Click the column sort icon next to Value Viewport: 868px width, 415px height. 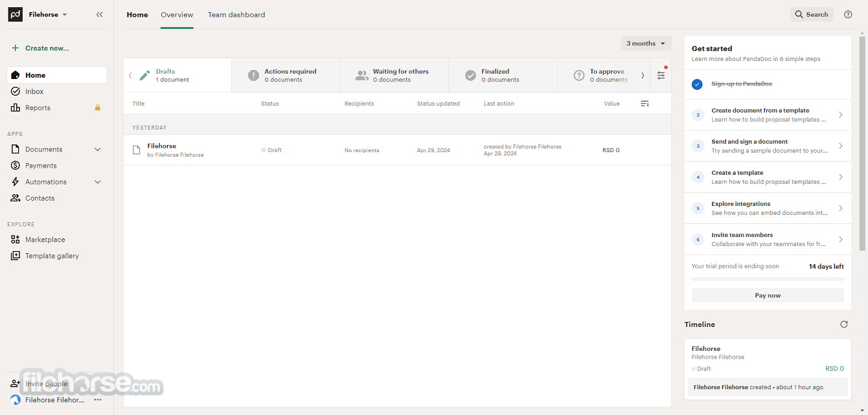pyautogui.click(x=645, y=104)
